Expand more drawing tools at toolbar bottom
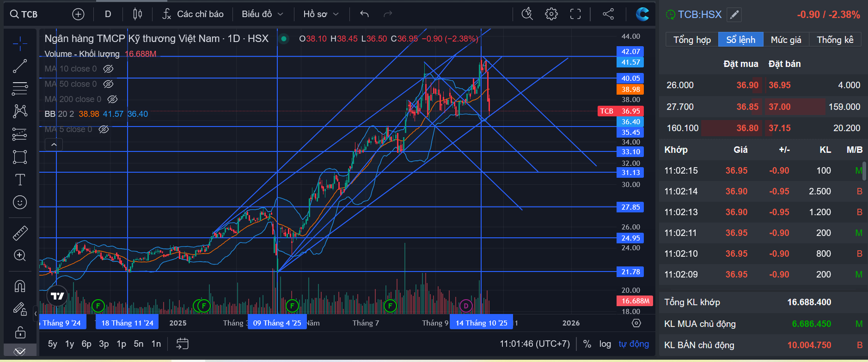 pos(20,351)
